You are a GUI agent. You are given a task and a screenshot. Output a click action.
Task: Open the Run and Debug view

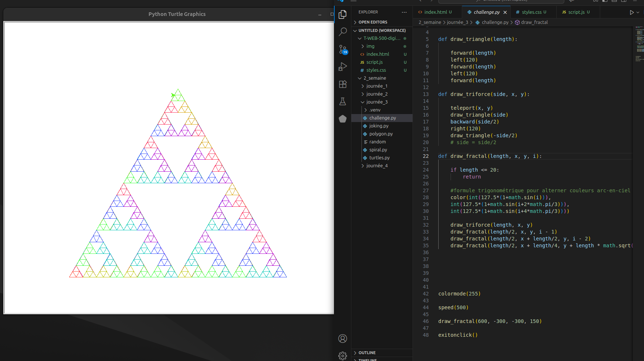pos(343,67)
